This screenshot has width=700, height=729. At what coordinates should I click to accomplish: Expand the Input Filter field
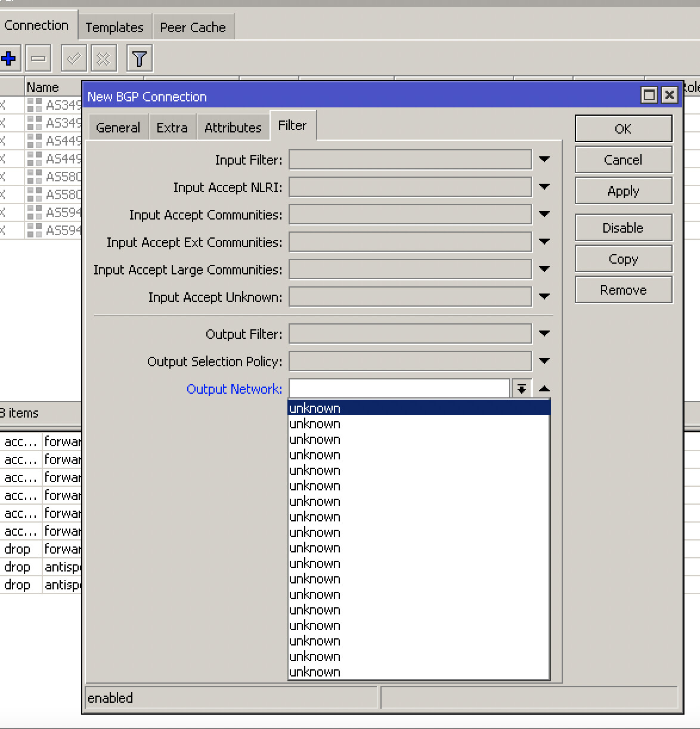(x=544, y=159)
